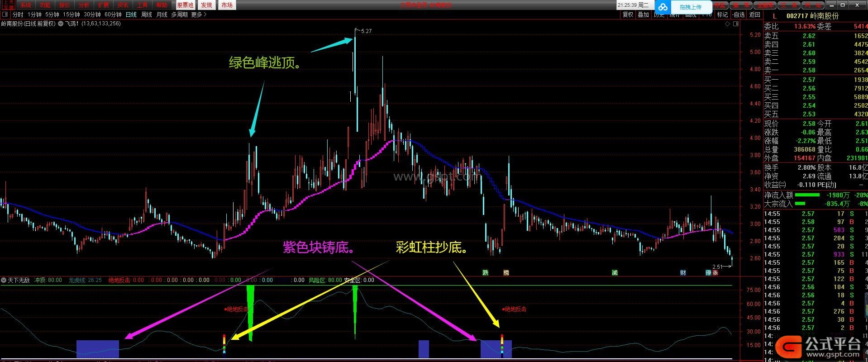Viewport: 868px width, 362px height.
Task: Select the 60分钟 chart period
Action: [113, 14]
